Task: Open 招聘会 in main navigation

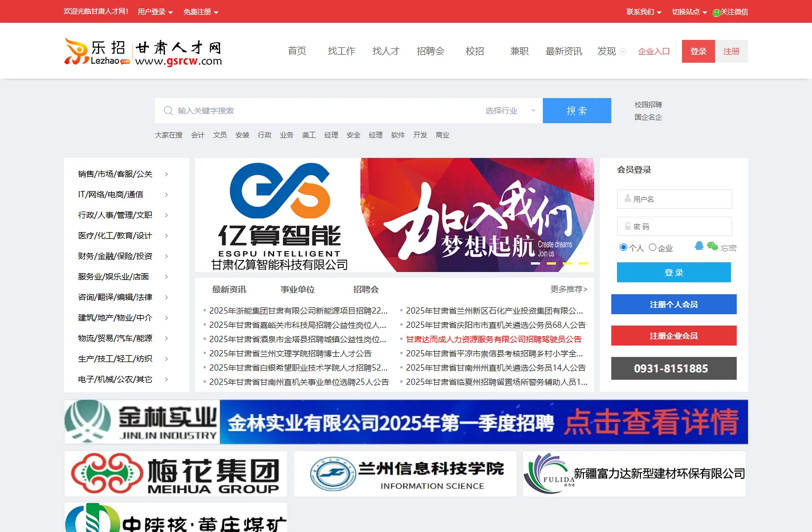Action: point(431,51)
